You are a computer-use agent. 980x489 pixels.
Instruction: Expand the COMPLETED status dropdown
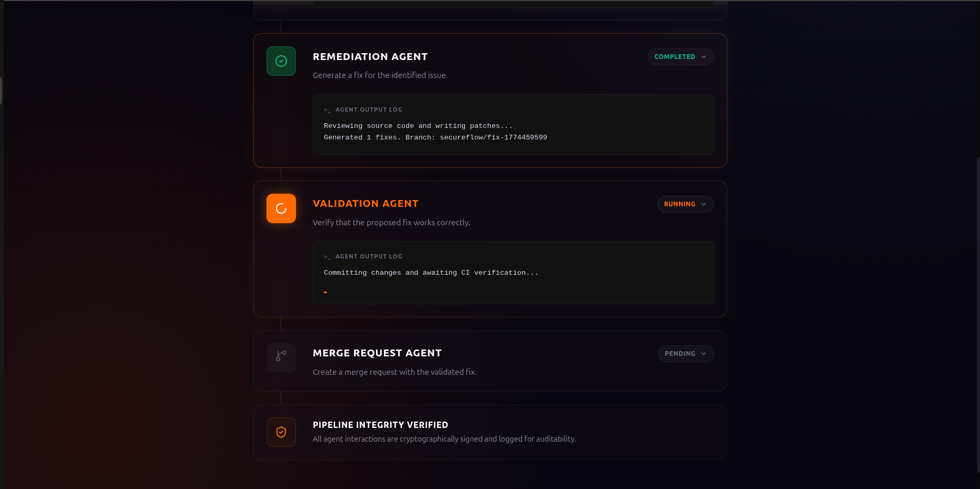click(x=680, y=57)
